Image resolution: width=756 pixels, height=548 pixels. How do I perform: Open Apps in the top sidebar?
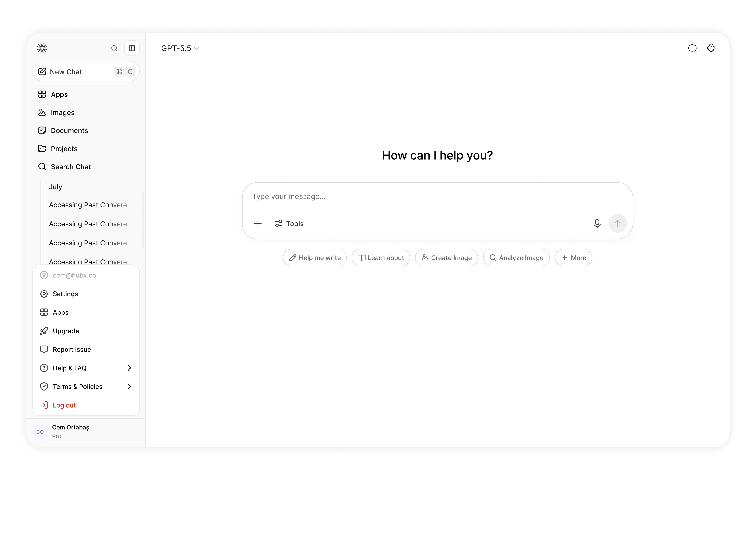[x=86, y=95]
